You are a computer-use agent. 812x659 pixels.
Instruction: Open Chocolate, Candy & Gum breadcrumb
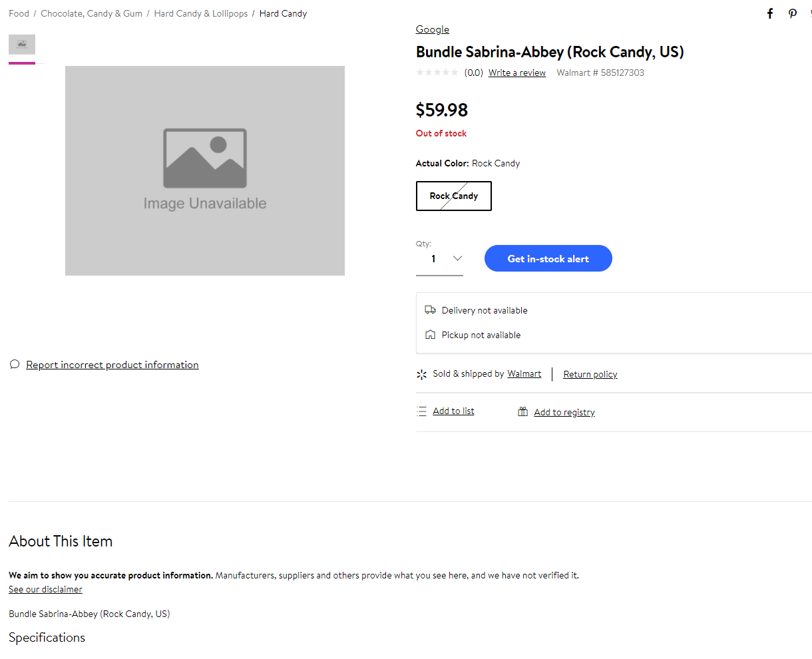pyautogui.click(x=91, y=13)
